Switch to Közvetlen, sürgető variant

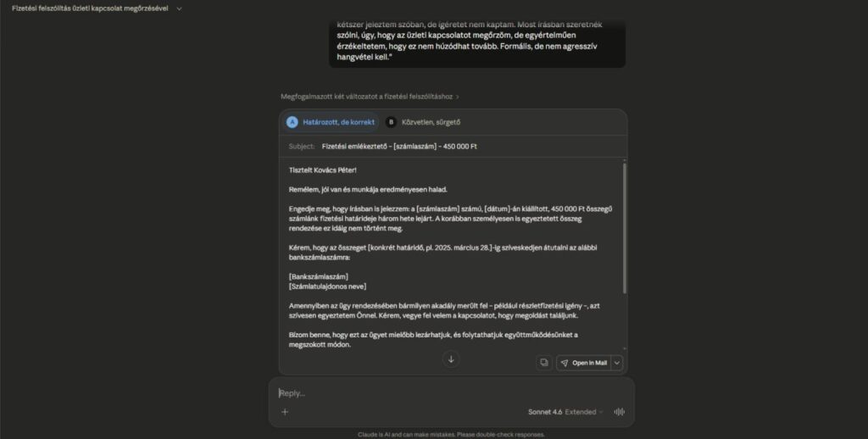424,122
